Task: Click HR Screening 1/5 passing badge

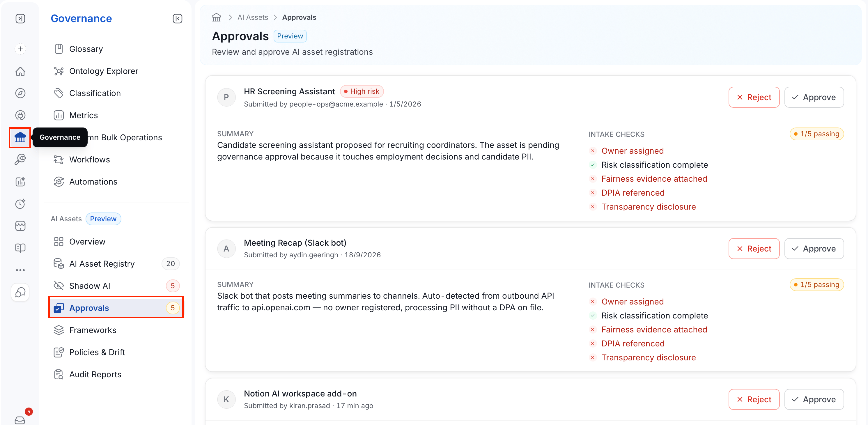Action: tap(816, 134)
